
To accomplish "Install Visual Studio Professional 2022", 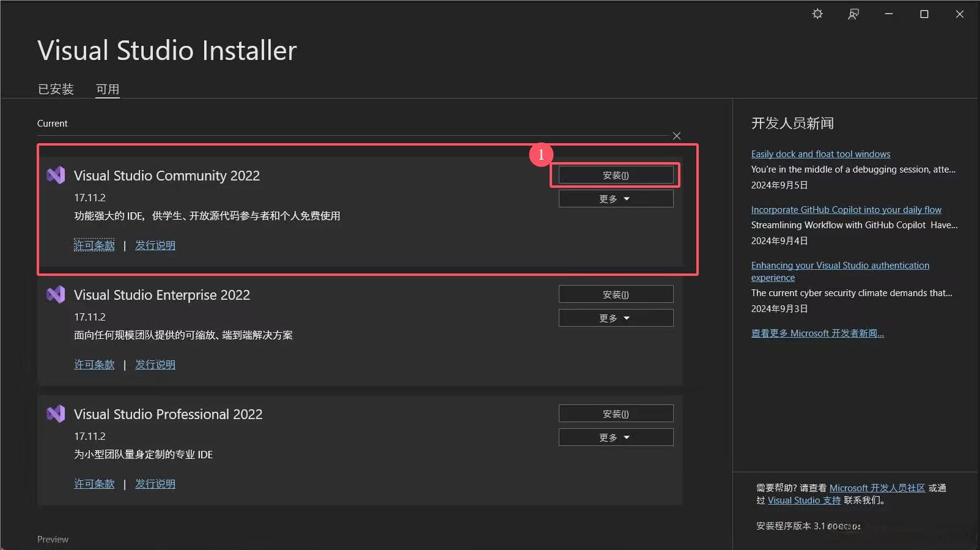I will [x=616, y=414].
